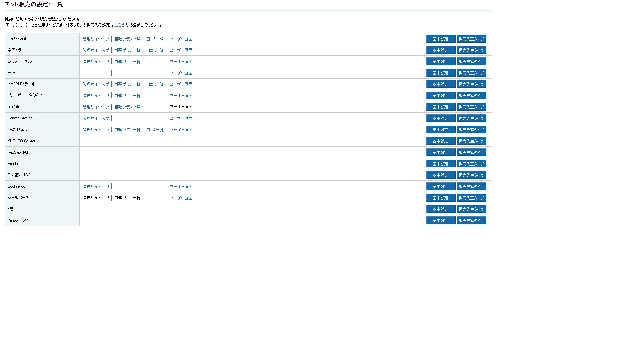Click 管理サイトトップ for Benefit Station
The image size is (644, 357).
96,118
